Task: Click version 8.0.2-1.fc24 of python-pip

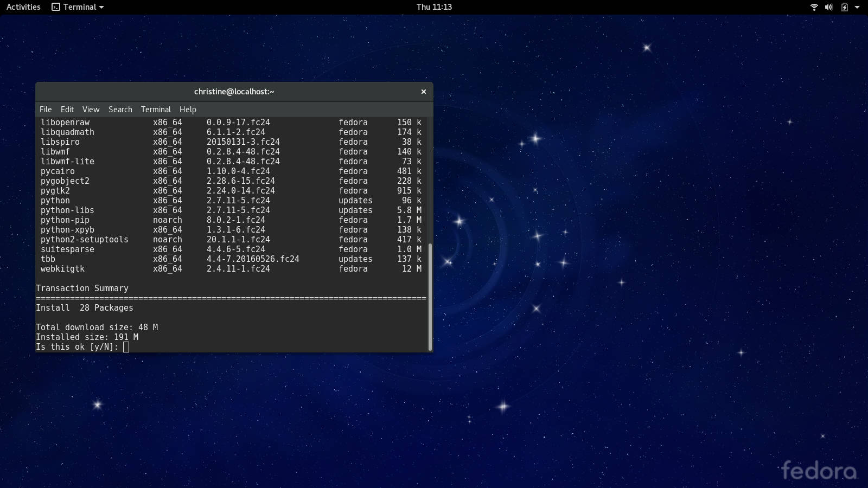Action: [x=236, y=220]
